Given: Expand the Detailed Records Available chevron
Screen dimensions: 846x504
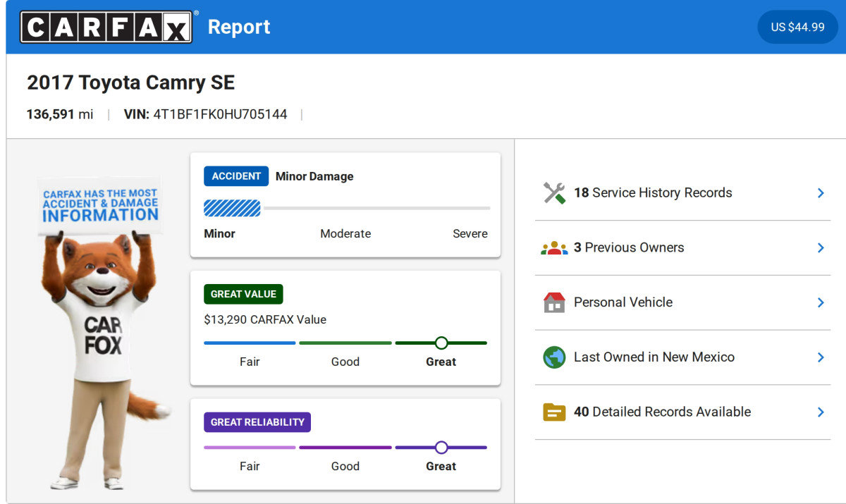Looking at the screenshot, I should pyautogui.click(x=821, y=412).
